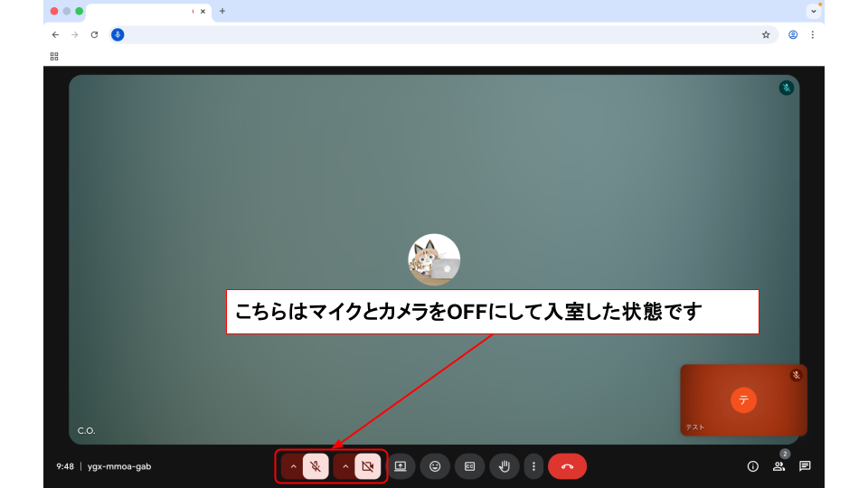The width and height of the screenshot is (868, 488).
Task: Turn on the camera button
Action: coord(367,466)
